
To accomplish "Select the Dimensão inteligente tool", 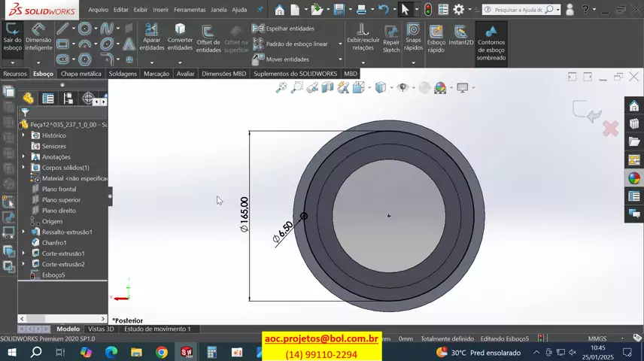I will (38, 32).
